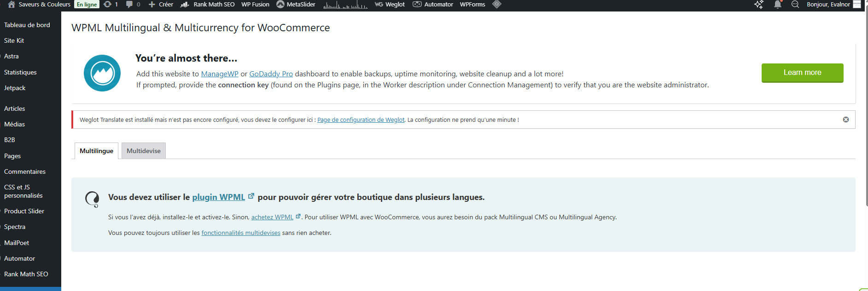Dismiss the Weglot configuration notice
This screenshot has height=291, width=868.
[x=846, y=120]
